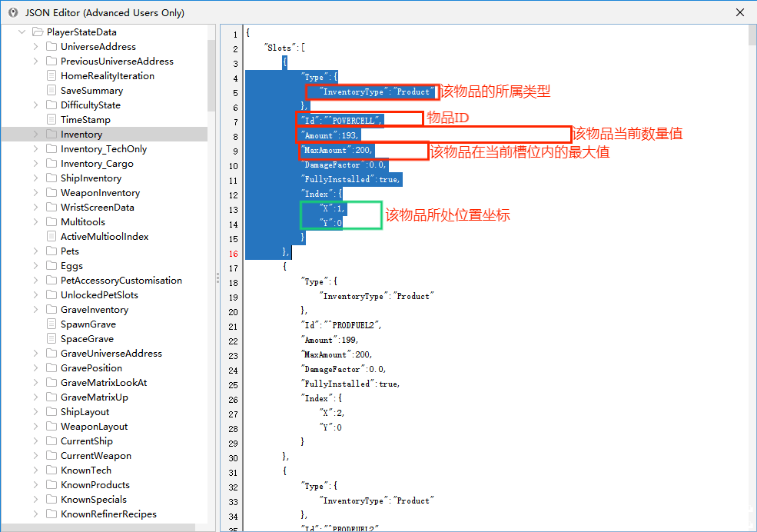Expand the ShipInventory node chevron
Screen dimensions: 757x532
[35, 178]
